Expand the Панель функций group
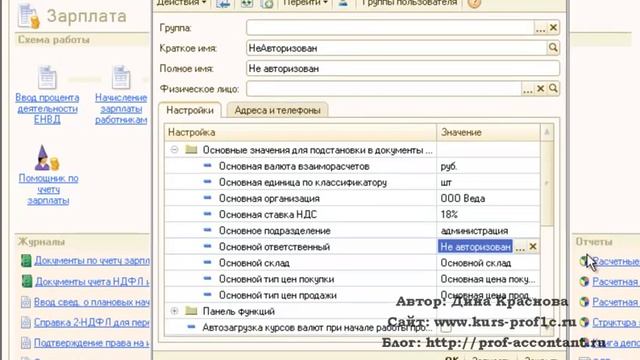The image size is (640, 360). pos(174,311)
